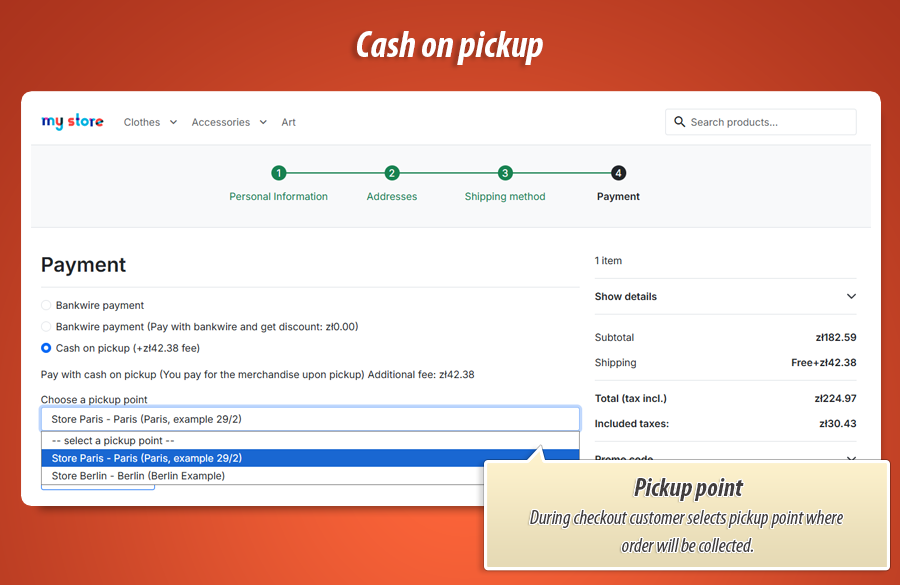Viewport: 900px width, 585px height.
Task: Click chevron next to Clothes menu
Action: click(173, 122)
